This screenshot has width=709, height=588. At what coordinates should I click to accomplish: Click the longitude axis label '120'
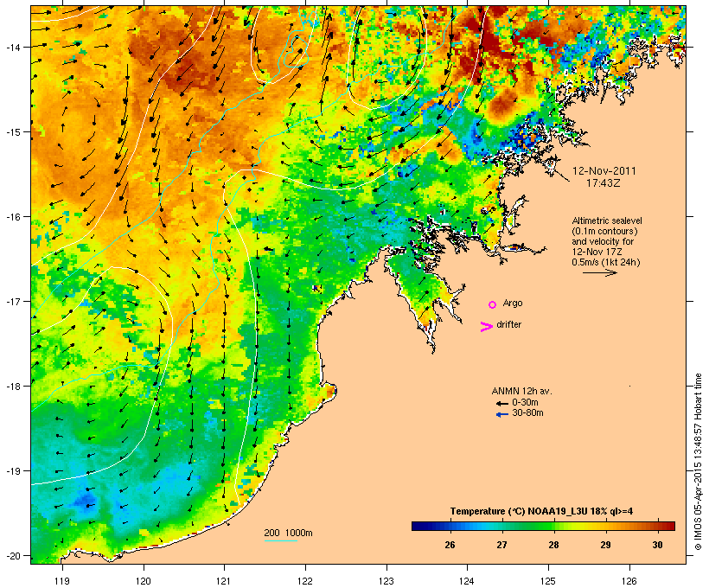point(144,581)
